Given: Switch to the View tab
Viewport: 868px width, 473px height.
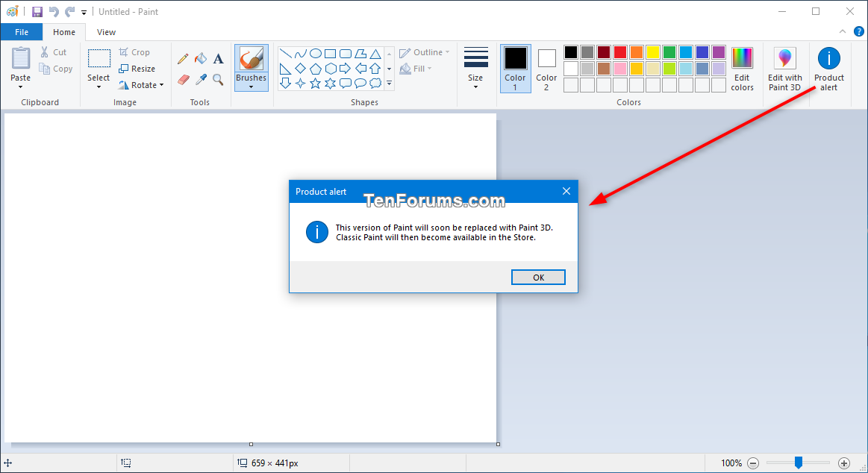Looking at the screenshot, I should 106,32.
